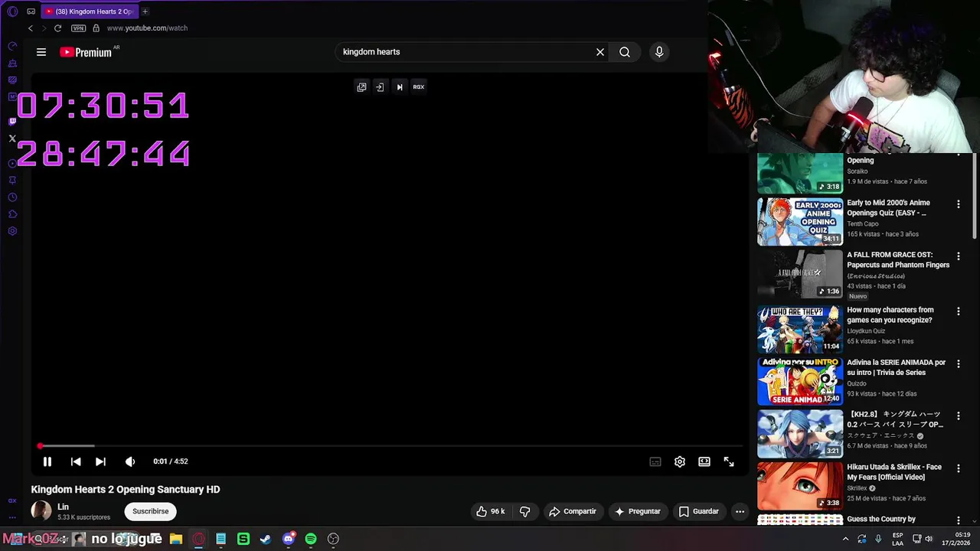Go back in browser history
The width and height of the screenshot is (980, 551).
tap(31, 28)
